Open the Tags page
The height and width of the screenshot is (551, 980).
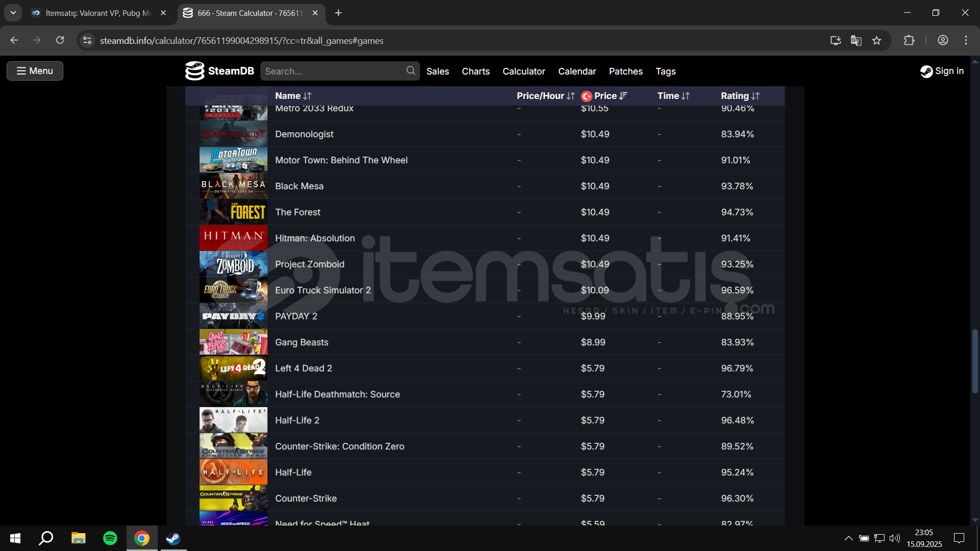666,71
